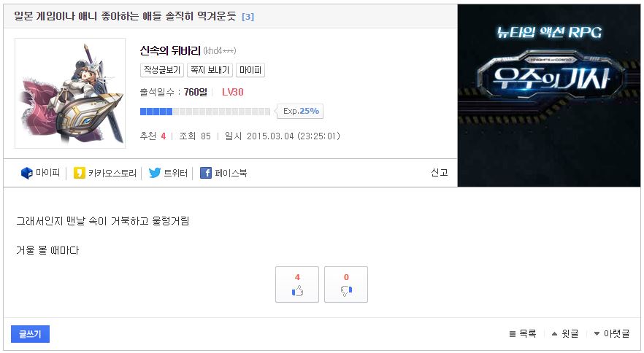Share via the Facebook icon
This screenshot has height=353, width=644.
(x=206, y=173)
